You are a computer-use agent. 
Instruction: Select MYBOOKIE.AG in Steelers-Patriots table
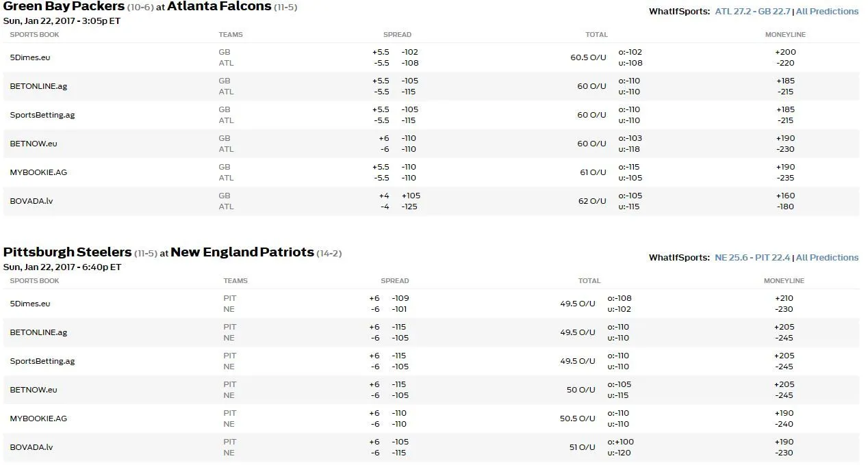38,418
